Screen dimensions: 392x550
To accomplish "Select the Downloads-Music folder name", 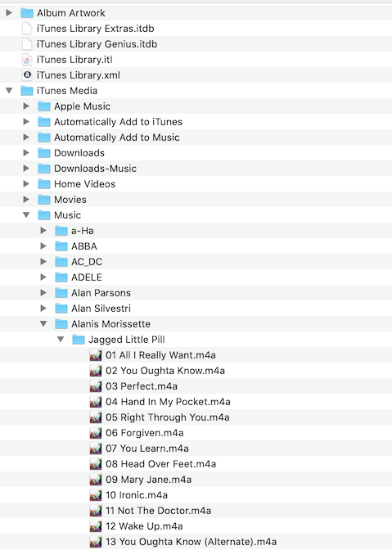I will pos(96,169).
